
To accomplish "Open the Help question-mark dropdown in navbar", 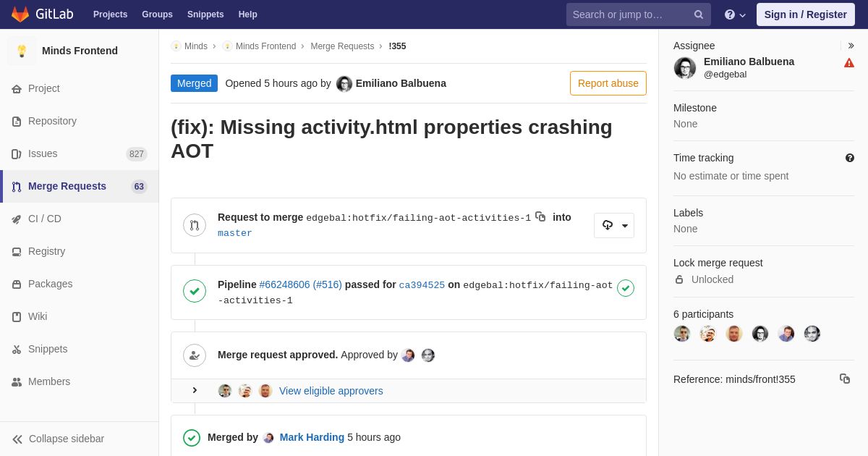I will click(735, 14).
